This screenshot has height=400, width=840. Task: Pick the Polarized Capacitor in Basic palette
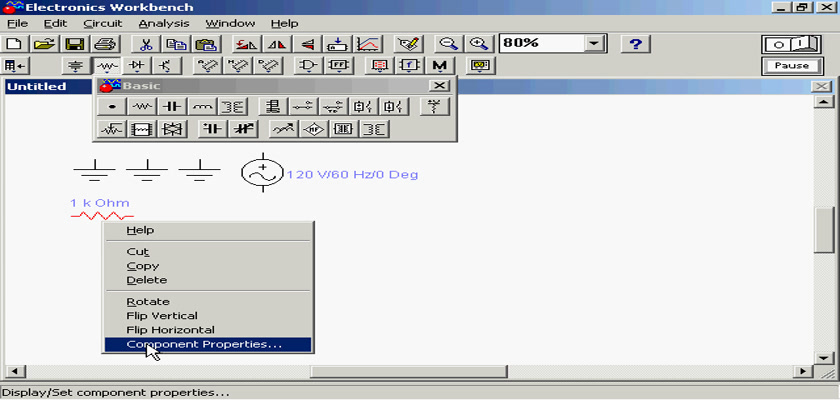[213, 129]
